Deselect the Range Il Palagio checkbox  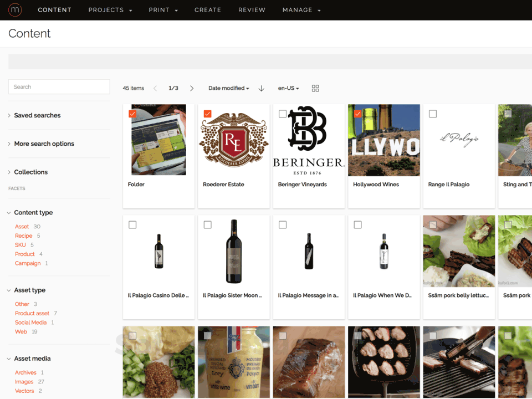tap(432, 114)
